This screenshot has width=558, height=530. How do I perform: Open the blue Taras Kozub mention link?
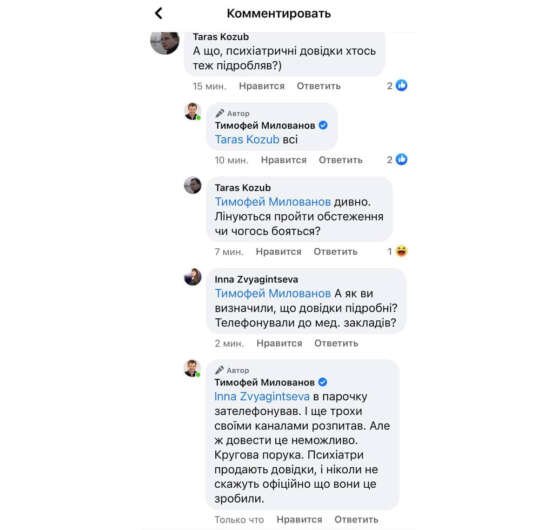(247, 140)
